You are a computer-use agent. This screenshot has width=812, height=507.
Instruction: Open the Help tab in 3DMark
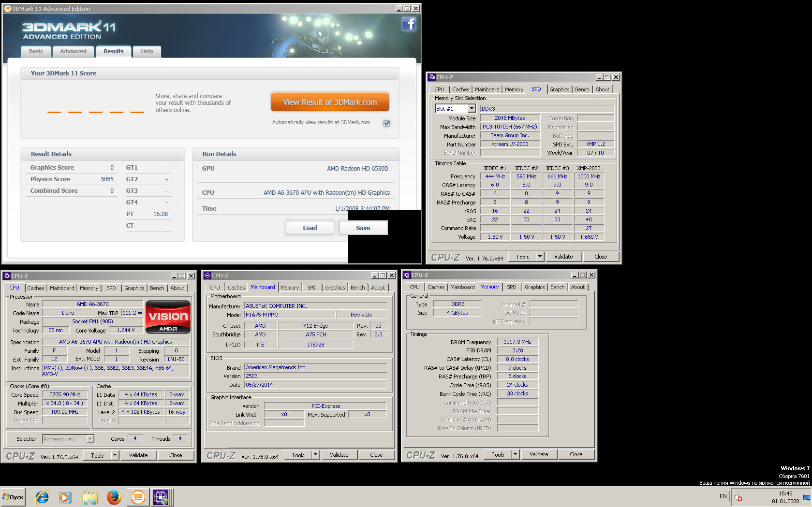[x=147, y=51]
